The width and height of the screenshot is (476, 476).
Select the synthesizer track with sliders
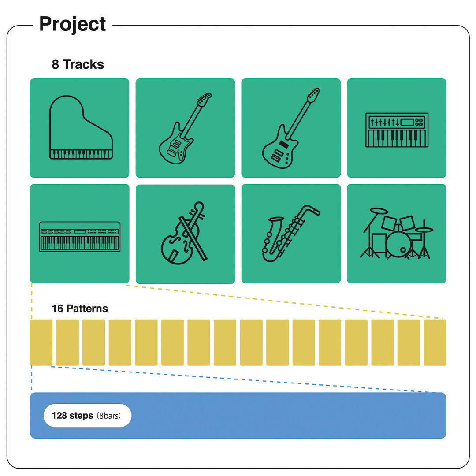(x=397, y=128)
